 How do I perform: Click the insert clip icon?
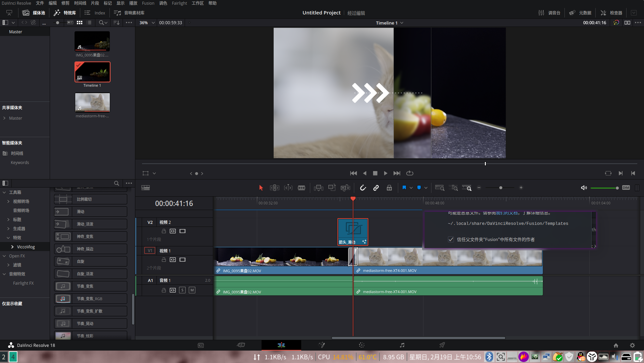coord(318,188)
